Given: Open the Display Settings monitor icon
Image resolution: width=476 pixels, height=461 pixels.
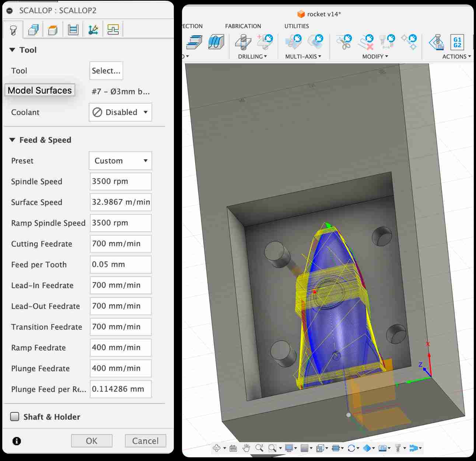Looking at the screenshot, I should click(289, 448).
